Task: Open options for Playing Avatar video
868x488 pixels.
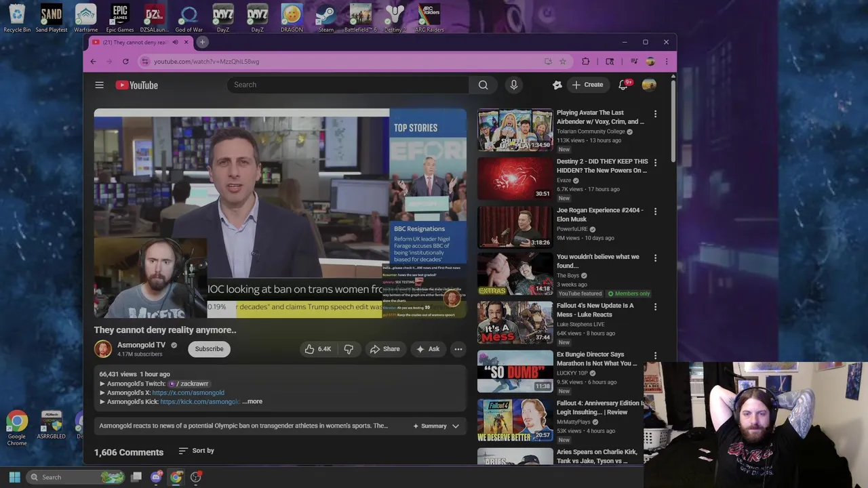Action: (655, 114)
